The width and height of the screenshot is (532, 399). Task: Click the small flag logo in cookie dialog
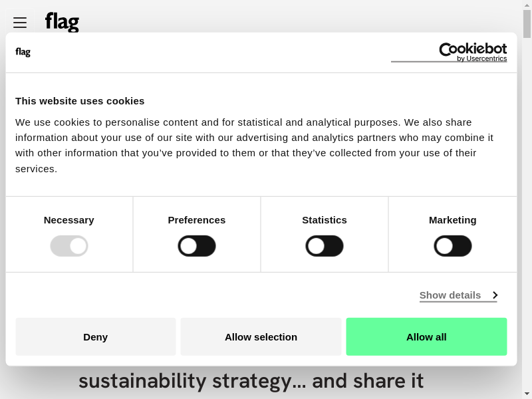[23, 52]
